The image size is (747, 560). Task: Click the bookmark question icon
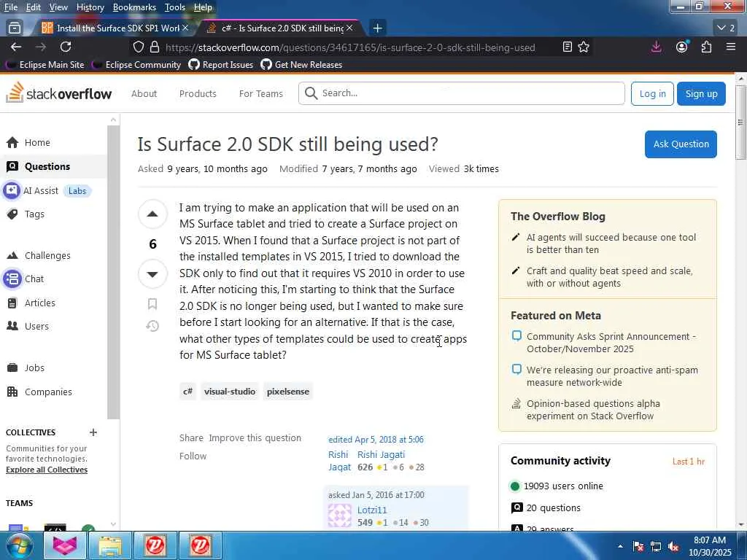tap(152, 304)
